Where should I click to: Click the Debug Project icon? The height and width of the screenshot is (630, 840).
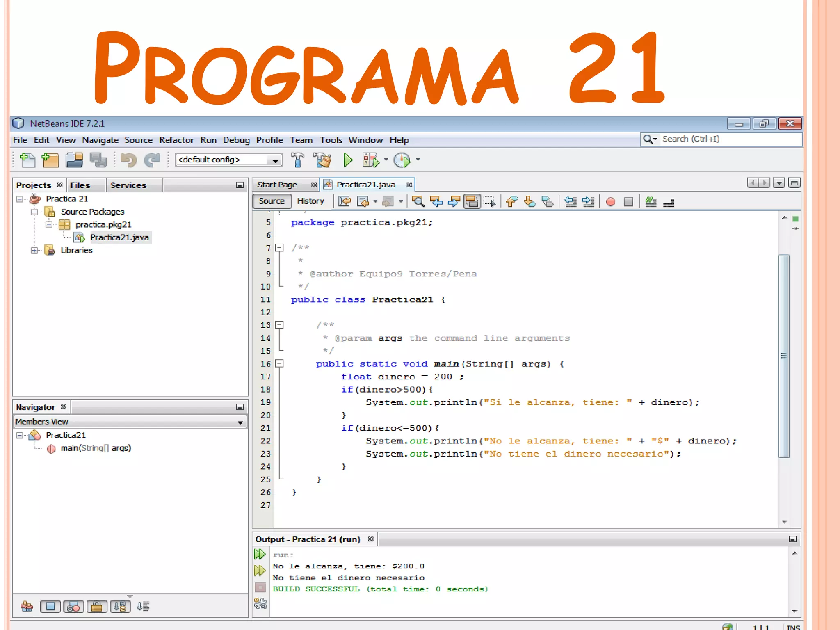point(371,160)
